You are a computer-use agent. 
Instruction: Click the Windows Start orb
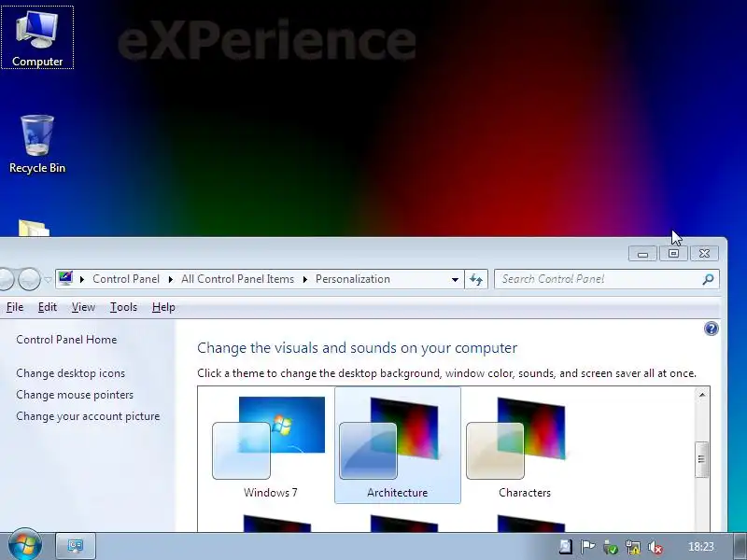(25, 544)
